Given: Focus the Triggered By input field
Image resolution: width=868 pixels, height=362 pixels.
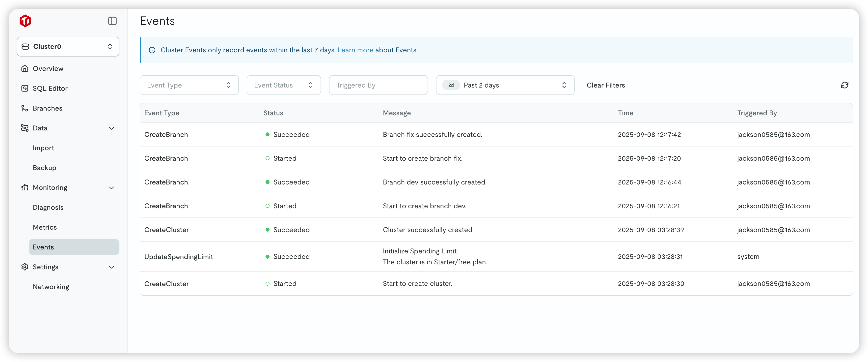Looking at the screenshot, I should [x=378, y=85].
